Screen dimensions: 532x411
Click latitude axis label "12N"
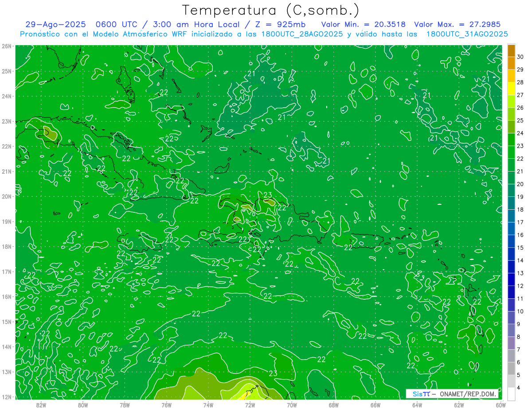(7, 397)
